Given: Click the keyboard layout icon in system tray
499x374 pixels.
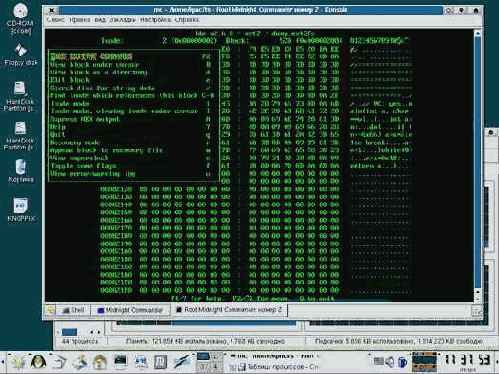Looking at the screenshot, I should click(378, 361).
